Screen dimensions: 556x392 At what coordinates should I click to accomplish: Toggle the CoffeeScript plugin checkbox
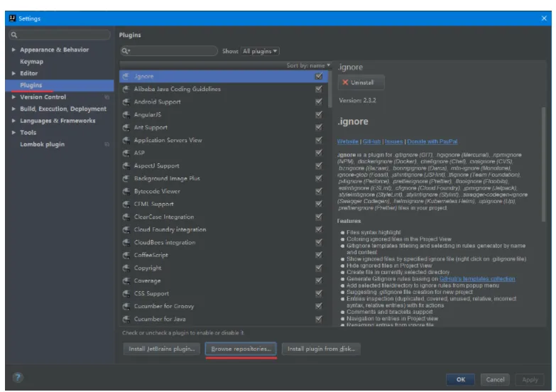tap(319, 255)
